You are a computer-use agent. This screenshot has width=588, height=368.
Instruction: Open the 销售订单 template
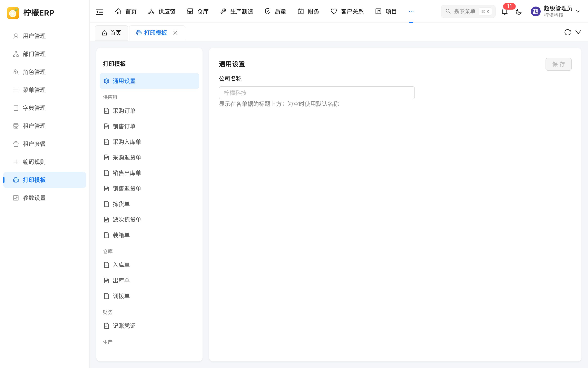pyautogui.click(x=149, y=126)
